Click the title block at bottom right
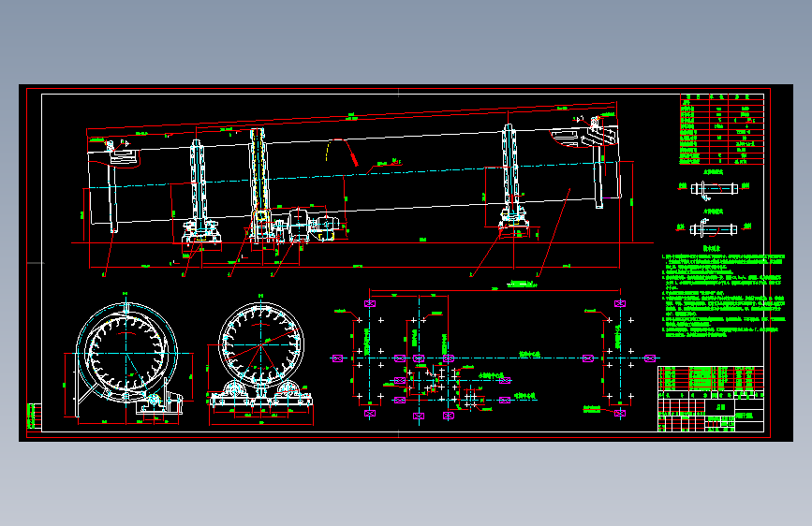This screenshot has width=812, height=526. click(711, 412)
